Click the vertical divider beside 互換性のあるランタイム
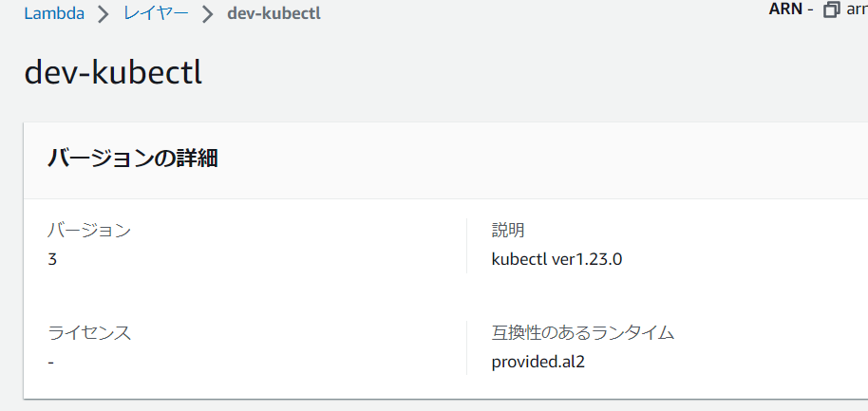Screen dimensions: 868x411 pyautogui.click(x=466, y=347)
